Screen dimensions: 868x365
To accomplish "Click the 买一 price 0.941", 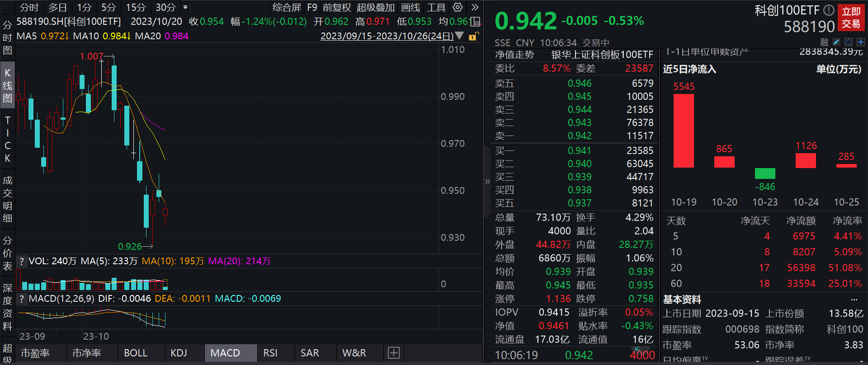I will 580,150.
